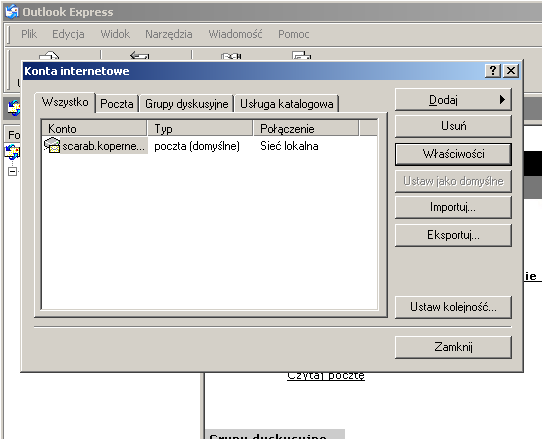Click the Ustaw kolejność... button

pos(453,307)
